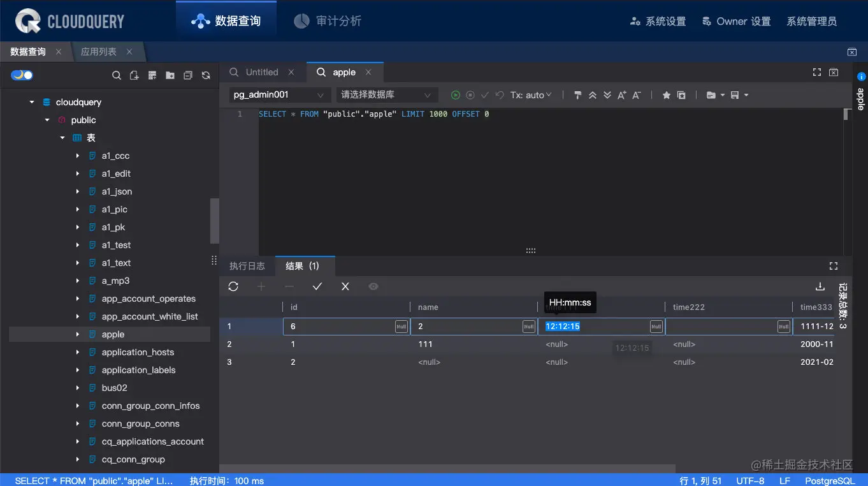Click the result grid horizontal scrollbar

tap(447, 469)
